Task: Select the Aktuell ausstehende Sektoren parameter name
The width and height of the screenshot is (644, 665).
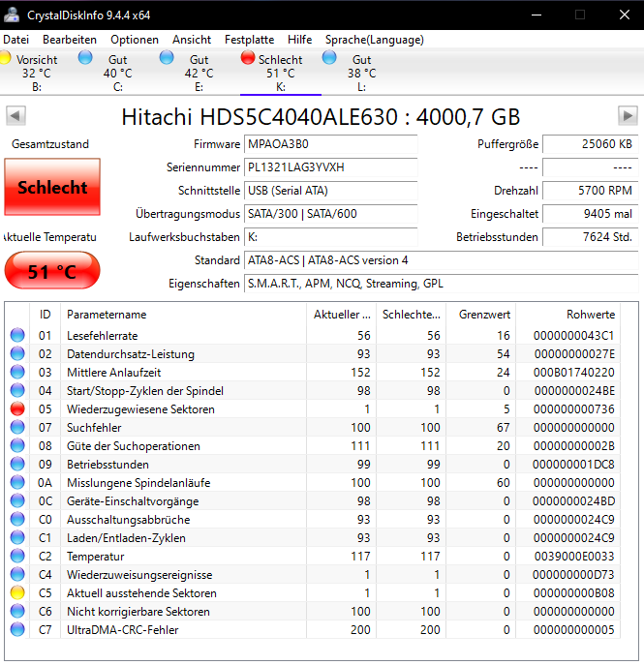Action: (x=141, y=593)
